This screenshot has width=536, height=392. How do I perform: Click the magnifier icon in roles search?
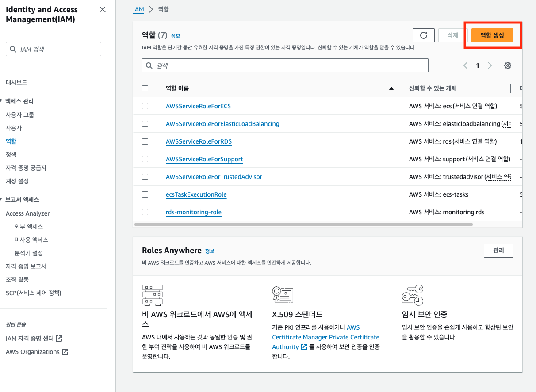click(149, 65)
